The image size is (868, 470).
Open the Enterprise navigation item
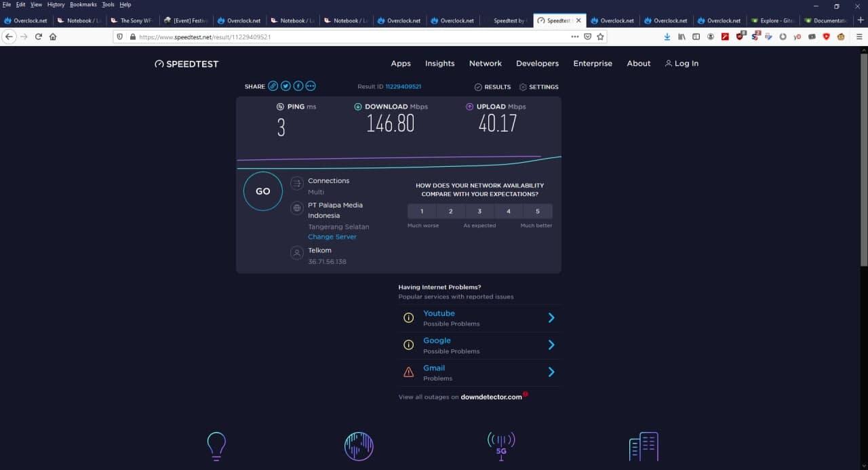coord(593,63)
